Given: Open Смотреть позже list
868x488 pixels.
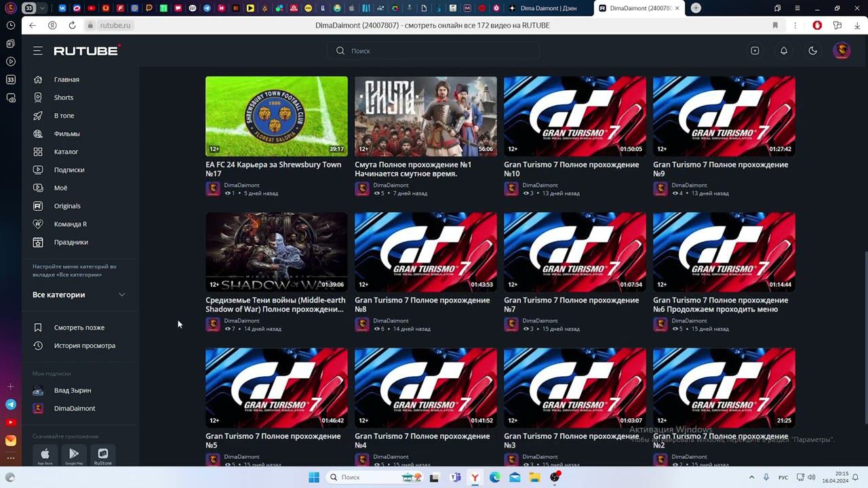Looking at the screenshot, I should pos(79,327).
